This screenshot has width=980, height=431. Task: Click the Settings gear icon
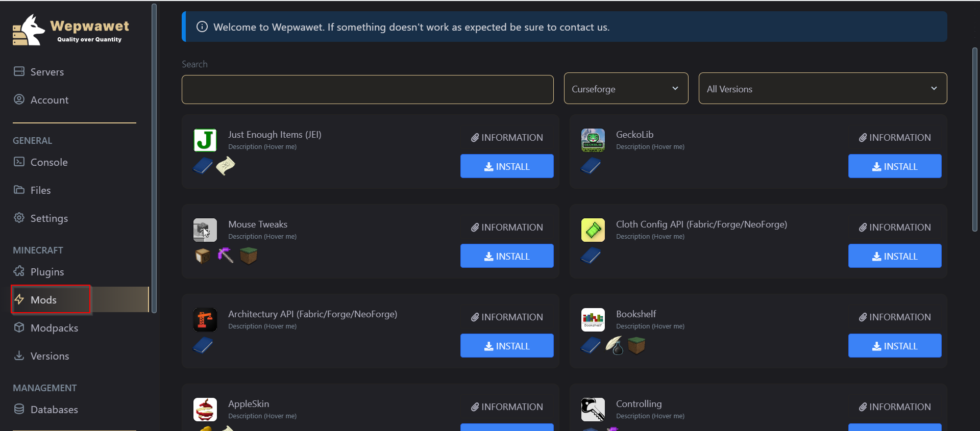click(19, 218)
